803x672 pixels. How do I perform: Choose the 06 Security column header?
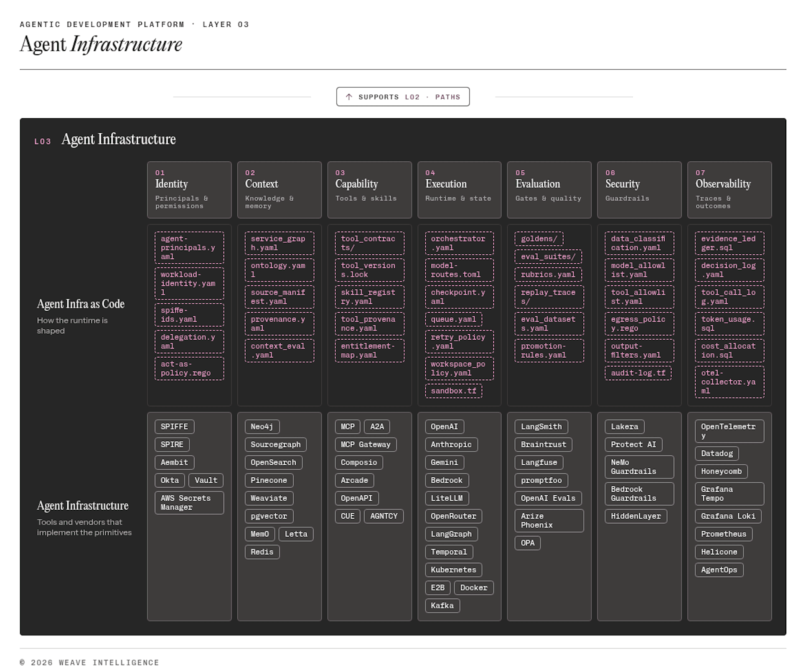coord(639,190)
